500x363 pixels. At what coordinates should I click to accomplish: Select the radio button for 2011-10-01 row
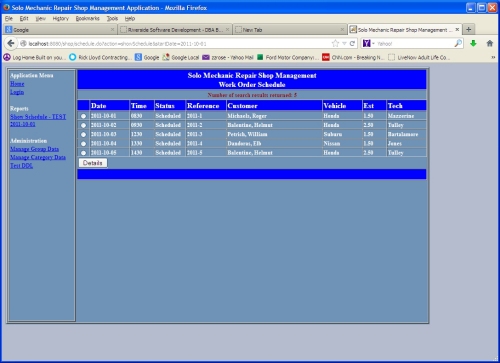(x=83, y=116)
